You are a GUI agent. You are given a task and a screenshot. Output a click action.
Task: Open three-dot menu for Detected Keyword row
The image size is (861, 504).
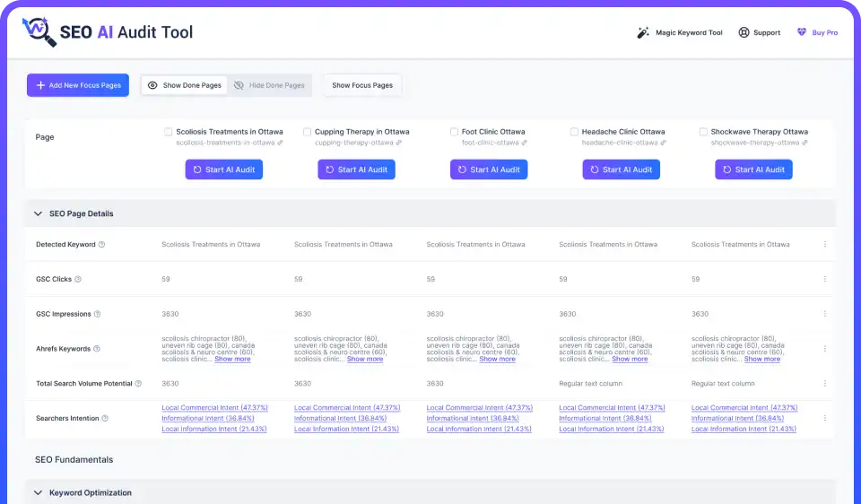(x=825, y=244)
